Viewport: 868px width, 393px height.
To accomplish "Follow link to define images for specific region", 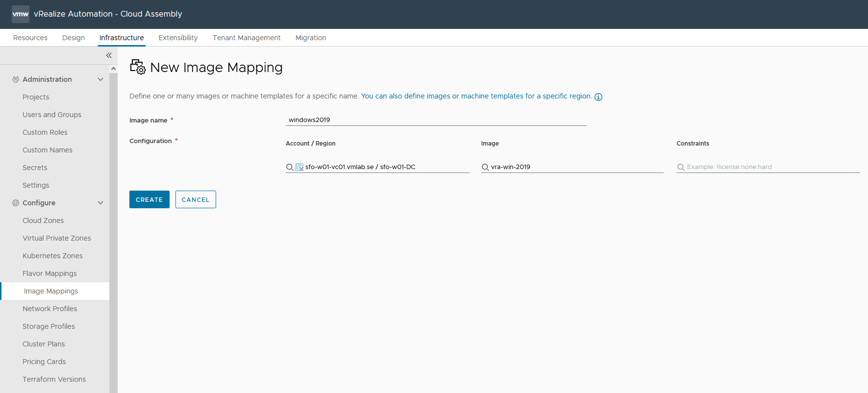I will click(476, 96).
